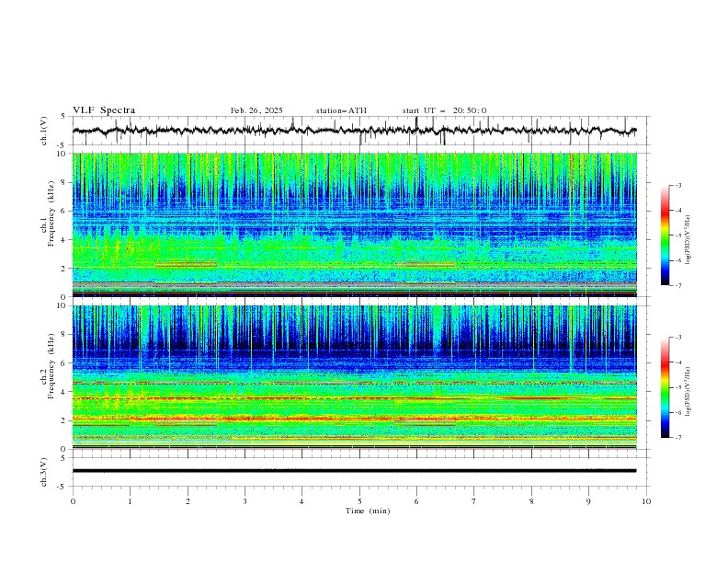The width and height of the screenshot is (728, 563).
Task: Click the 'ch.3(V)' axis label
Action: pos(44,472)
